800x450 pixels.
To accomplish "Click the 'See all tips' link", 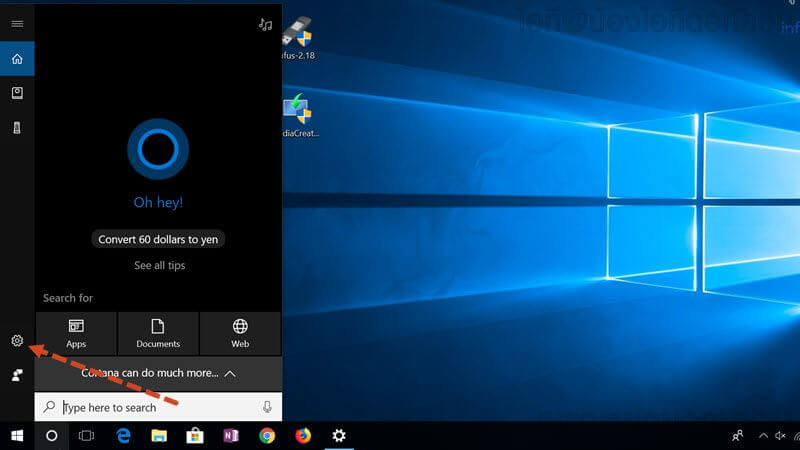I will (160, 265).
